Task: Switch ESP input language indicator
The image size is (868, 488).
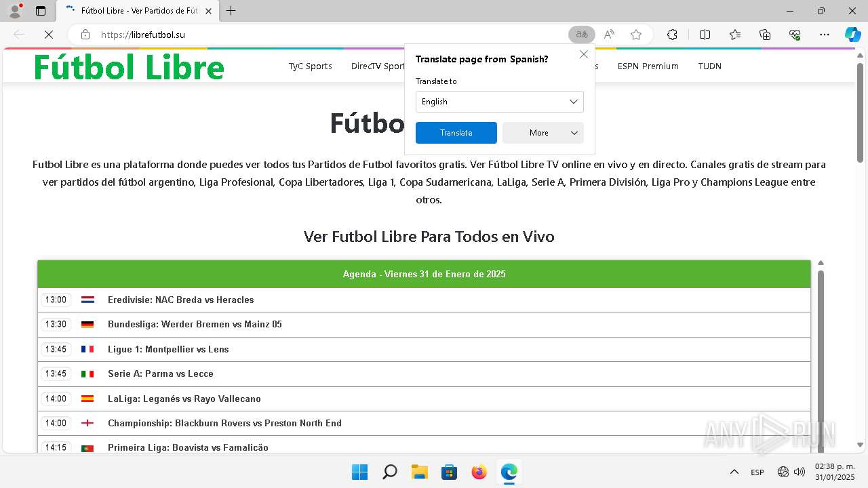Action: pyautogui.click(x=757, y=472)
